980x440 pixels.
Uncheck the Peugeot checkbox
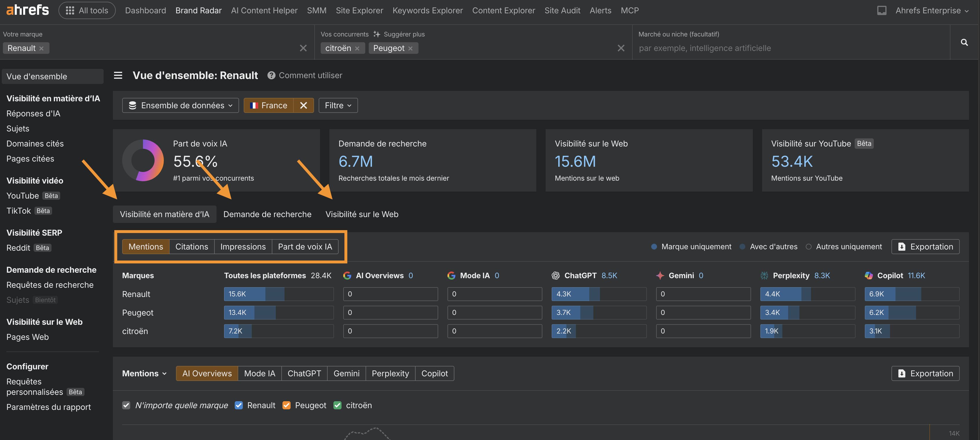point(287,405)
